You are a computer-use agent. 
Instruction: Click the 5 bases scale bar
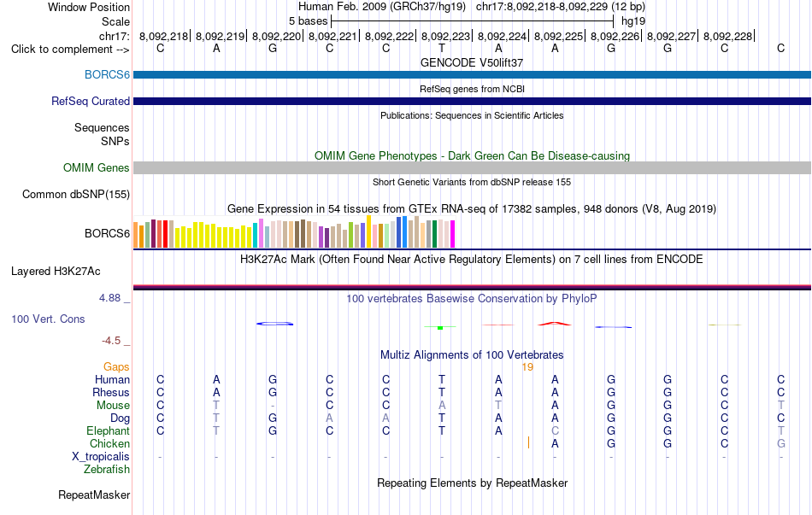point(472,21)
